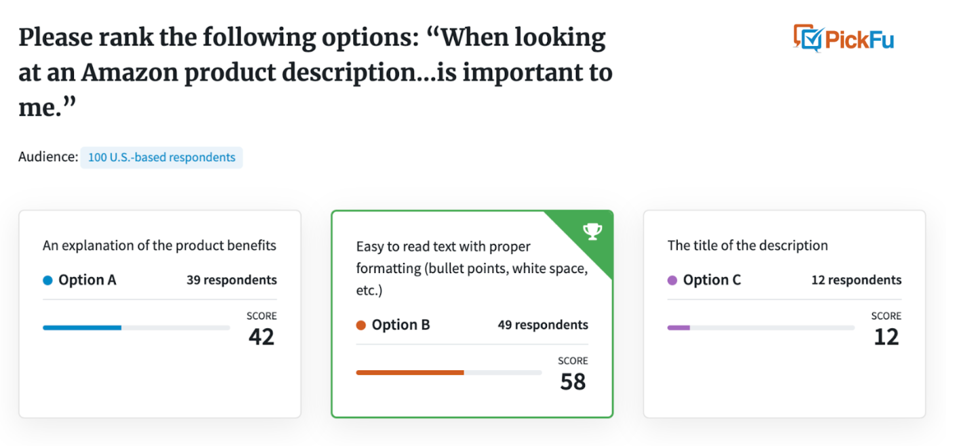Click the green trophy winner icon
This screenshot has height=446, width=980.
[592, 232]
